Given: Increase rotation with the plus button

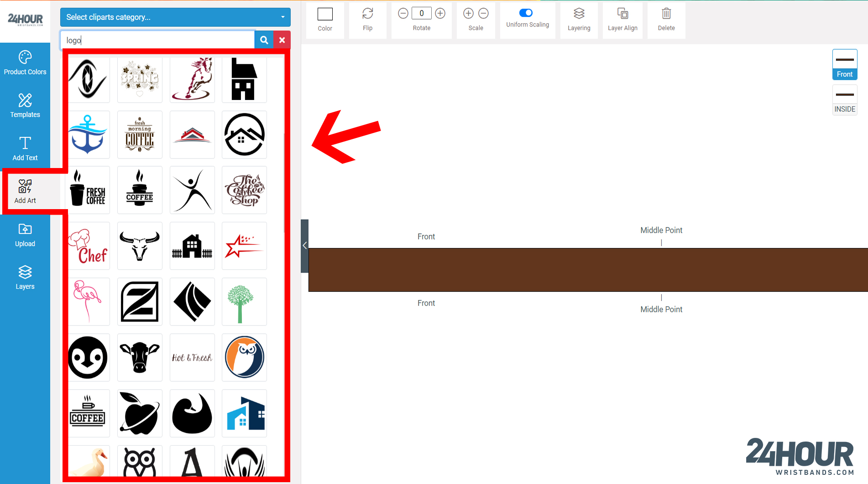Looking at the screenshot, I should 440,13.
